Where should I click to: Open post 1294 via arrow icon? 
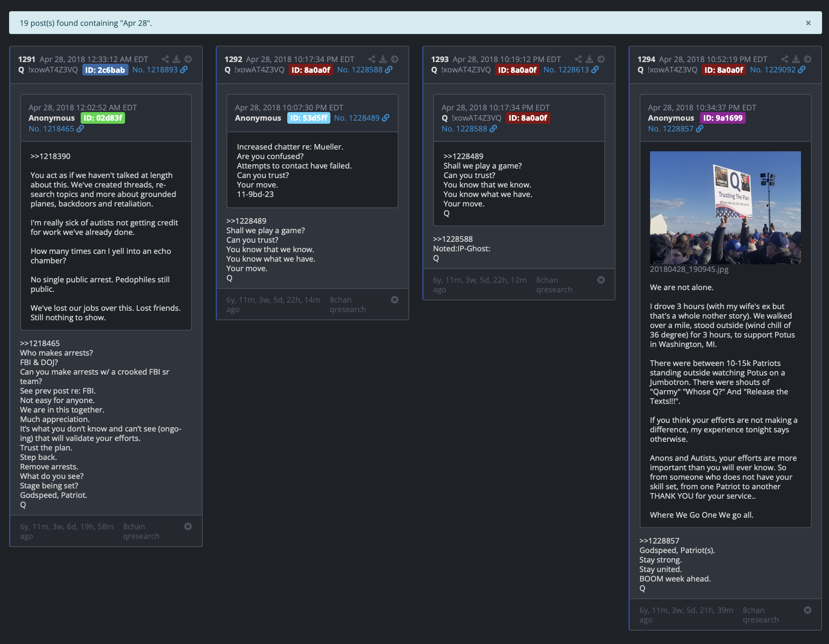coord(808,59)
